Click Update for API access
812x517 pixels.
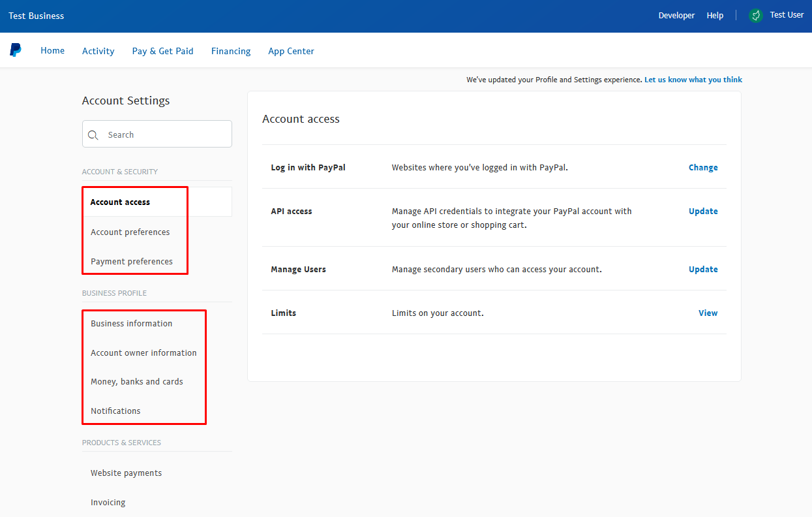pos(703,211)
